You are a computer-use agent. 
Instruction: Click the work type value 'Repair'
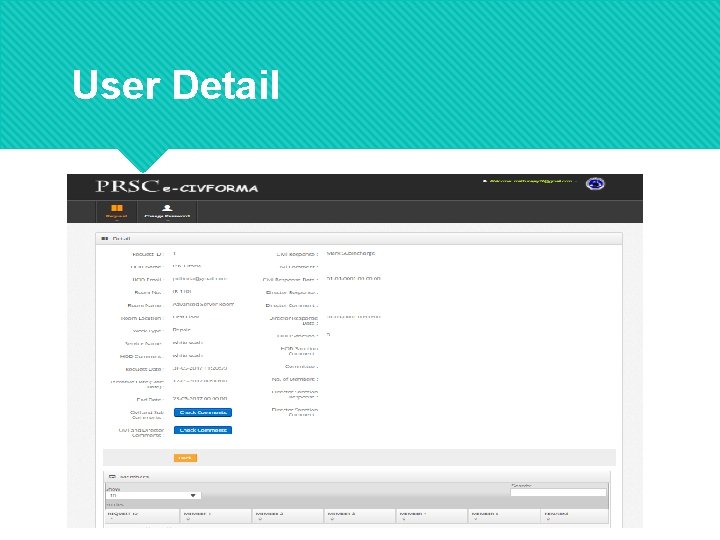coord(181,330)
